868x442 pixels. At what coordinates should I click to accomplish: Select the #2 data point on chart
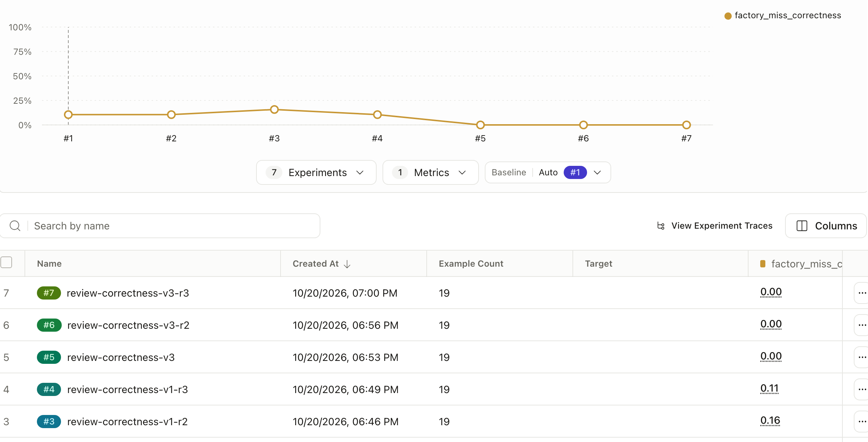tap(171, 115)
